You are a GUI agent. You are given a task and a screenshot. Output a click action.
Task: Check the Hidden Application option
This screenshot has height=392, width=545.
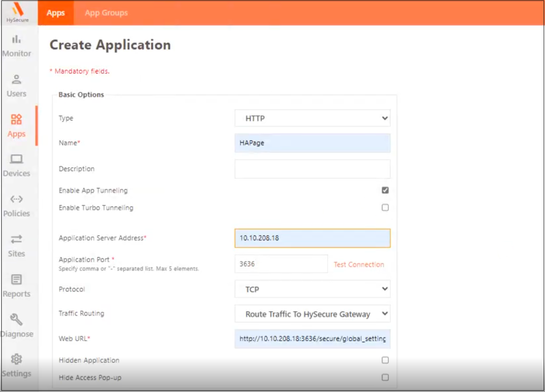(x=385, y=360)
